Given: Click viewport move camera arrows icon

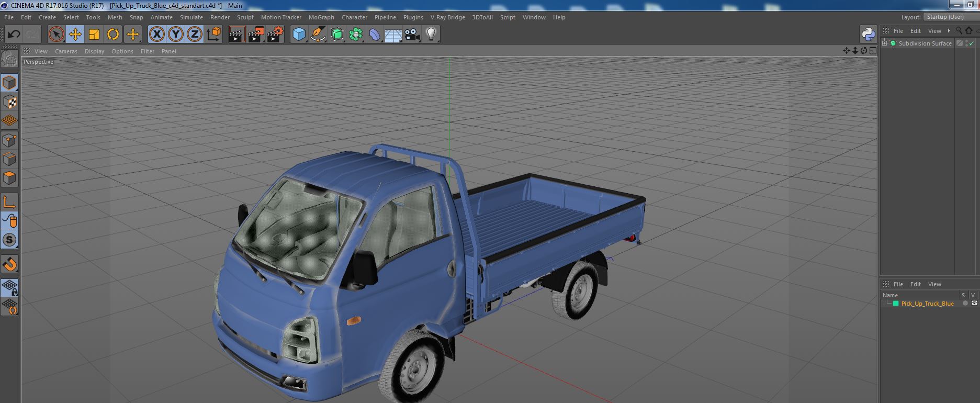Looking at the screenshot, I should click(x=846, y=51).
